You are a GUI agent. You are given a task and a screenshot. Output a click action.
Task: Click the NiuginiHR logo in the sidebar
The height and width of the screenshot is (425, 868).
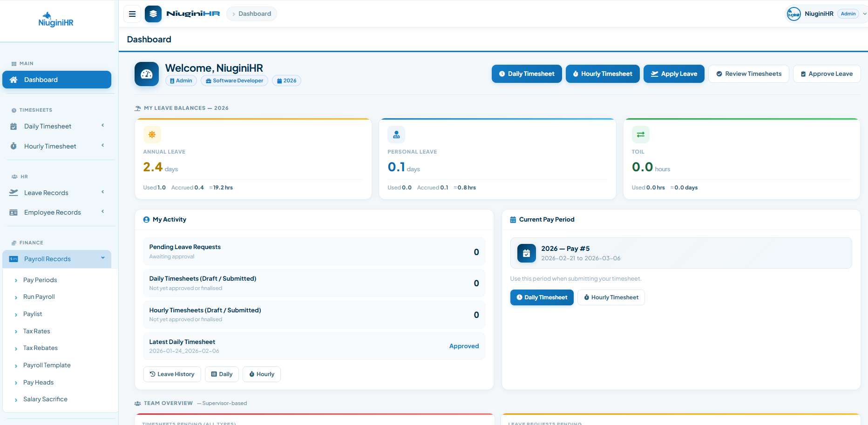(x=56, y=20)
